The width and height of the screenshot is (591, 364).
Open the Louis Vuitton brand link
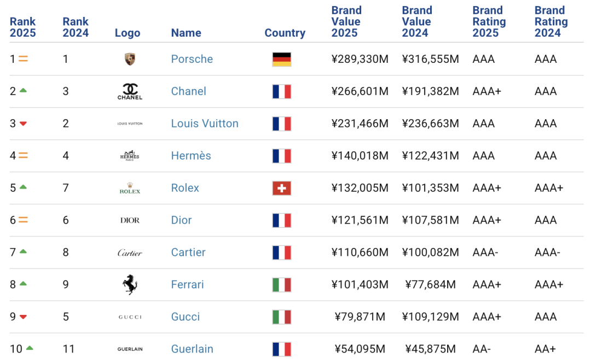coord(205,124)
